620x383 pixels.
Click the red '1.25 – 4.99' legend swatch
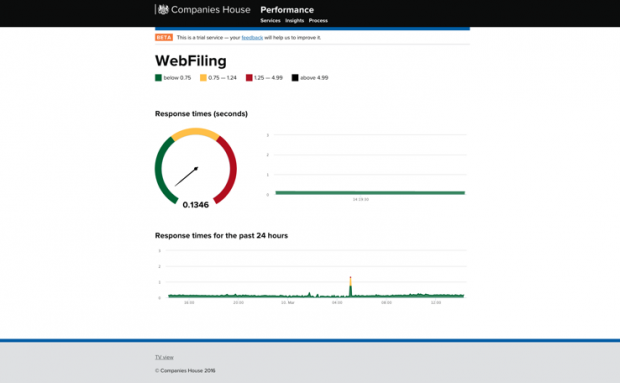(x=249, y=78)
